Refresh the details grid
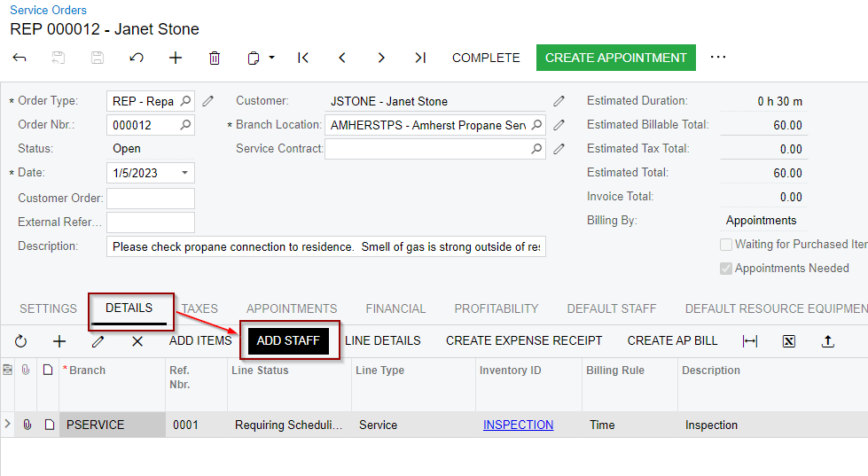868x476 pixels. (20, 341)
